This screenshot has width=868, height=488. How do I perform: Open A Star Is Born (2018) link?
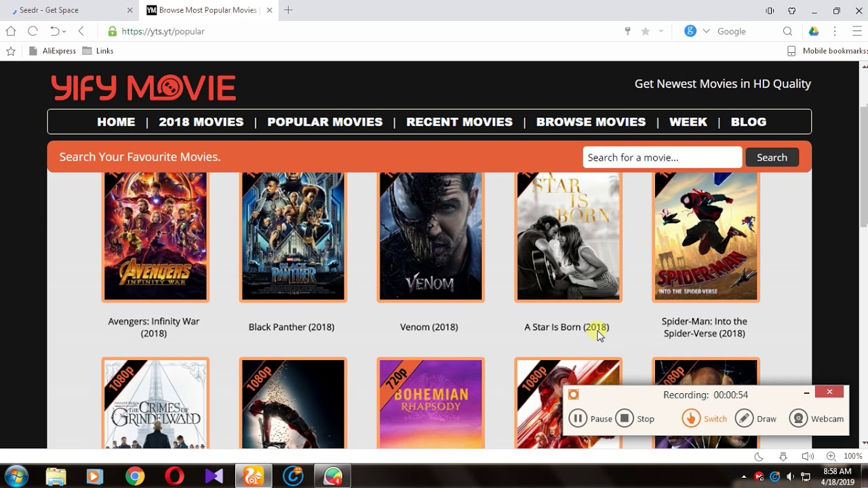pyautogui.click(x=567, y=327)
